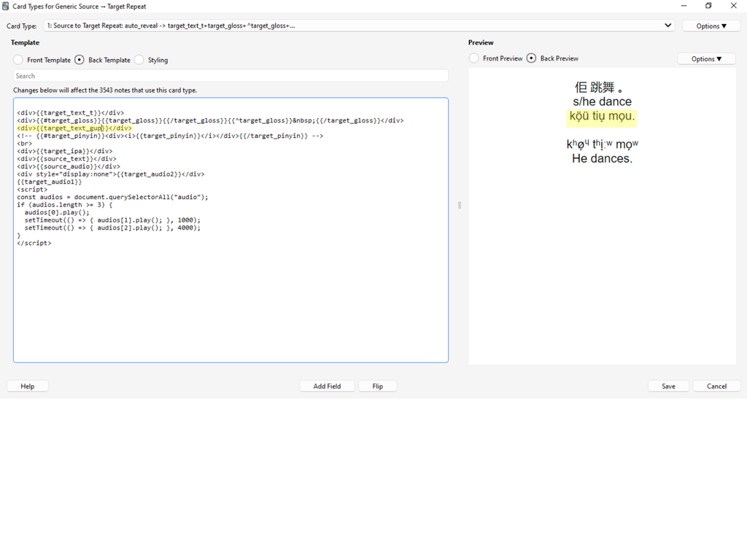Image resolution: width=747 pixels, height=560 pixels.
Task: Restore down the Card Types window
Action: click(x=708, y=6)
